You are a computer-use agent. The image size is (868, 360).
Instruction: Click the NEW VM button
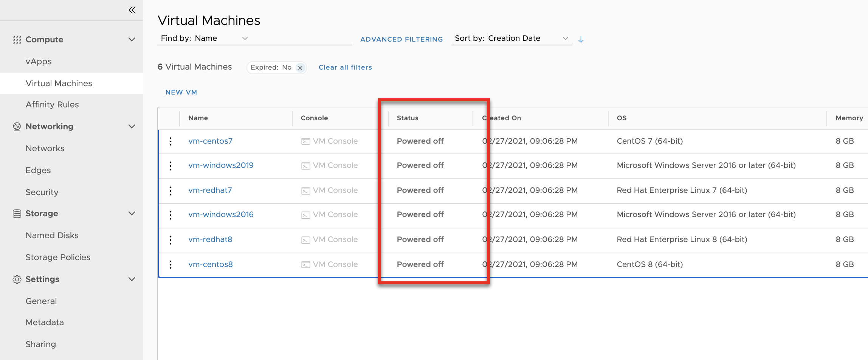tap(181, 92)
